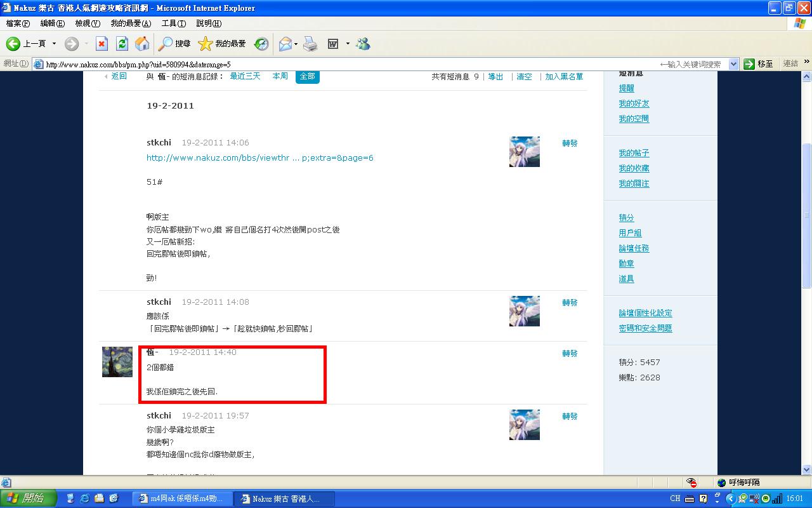Click the 搜尋 search magnifier button

coord(174,44)
